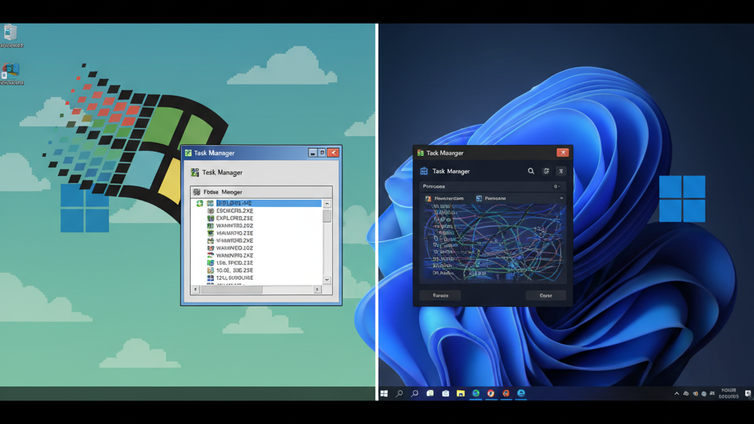
Task: Click the square X icon in dark Task Manager toolbar
Action: coord(561,171)
